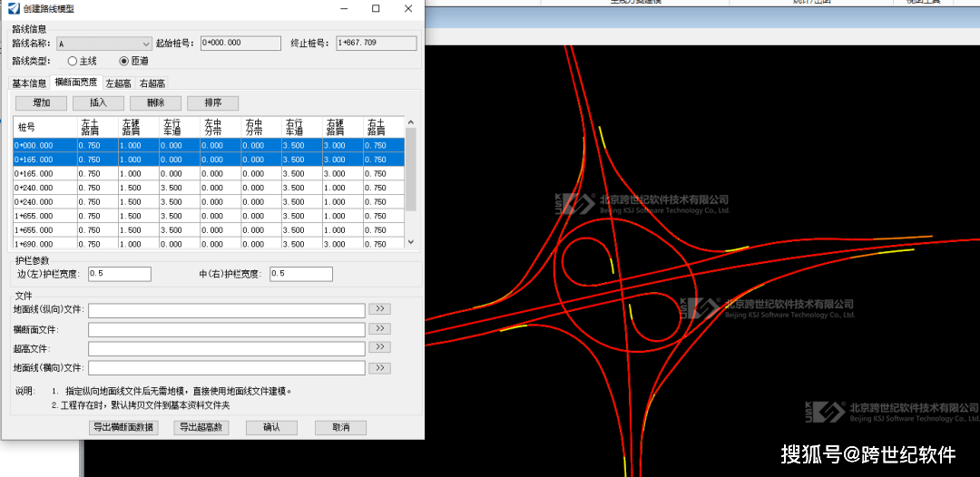Browse for the 超高文件 with >> button
Viewport: 980px width, 477px height.
click(379, 347)
